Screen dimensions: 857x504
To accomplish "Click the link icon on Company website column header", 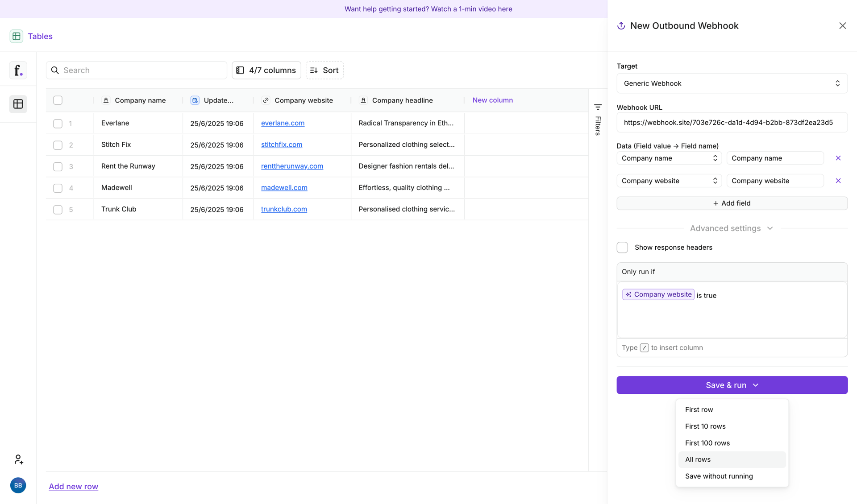I will (266, 100).
